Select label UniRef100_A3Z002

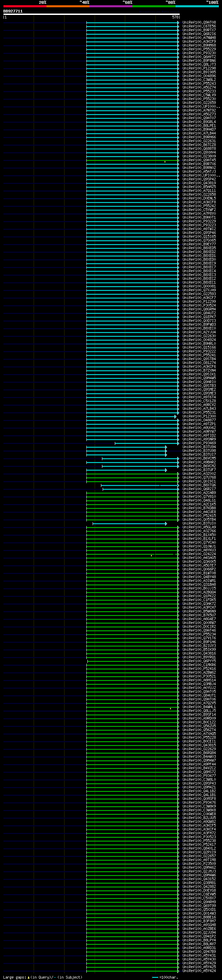pos(199,474)
